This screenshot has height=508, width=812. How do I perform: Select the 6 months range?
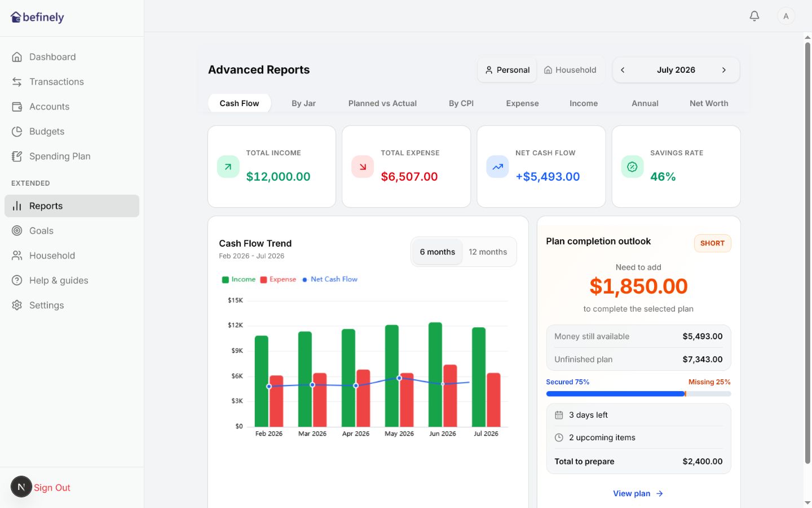click(x=437, y=252)
